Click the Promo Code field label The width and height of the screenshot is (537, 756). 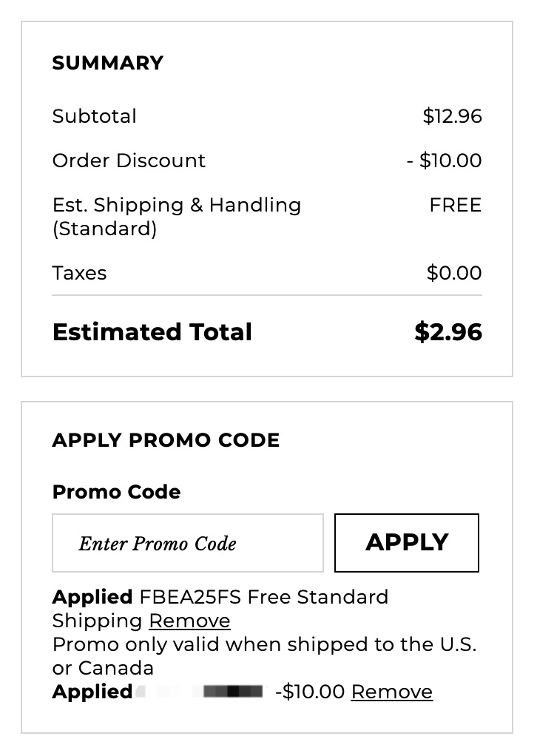tap(116, 492)
